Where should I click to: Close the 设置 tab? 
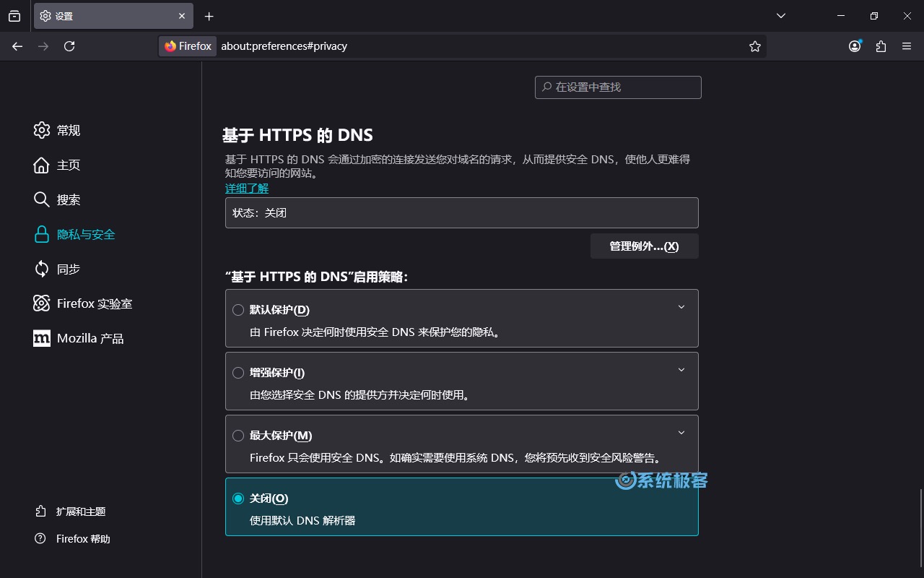[182, 16]
